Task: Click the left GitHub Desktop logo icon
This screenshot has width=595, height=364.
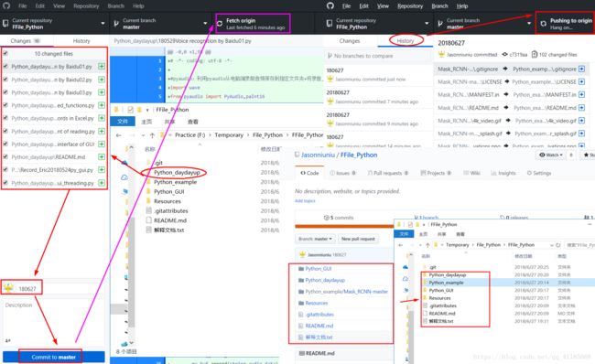Action: pos(6,5)
